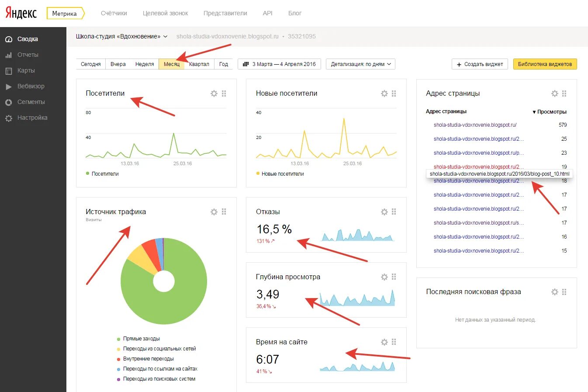Open the Сводка dashboard icon in sidebar
588x392 pixels.
coord(9,39)
